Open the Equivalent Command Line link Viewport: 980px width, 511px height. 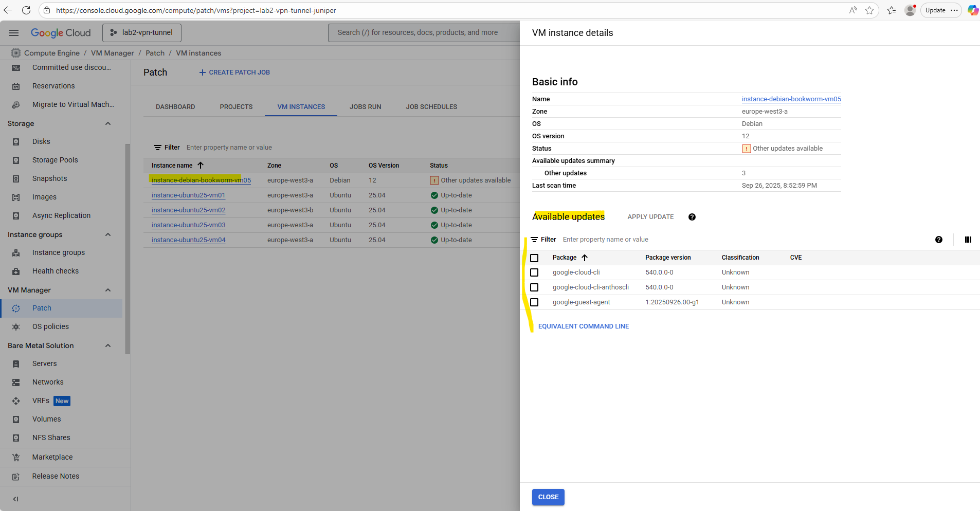tap(583, 326)
